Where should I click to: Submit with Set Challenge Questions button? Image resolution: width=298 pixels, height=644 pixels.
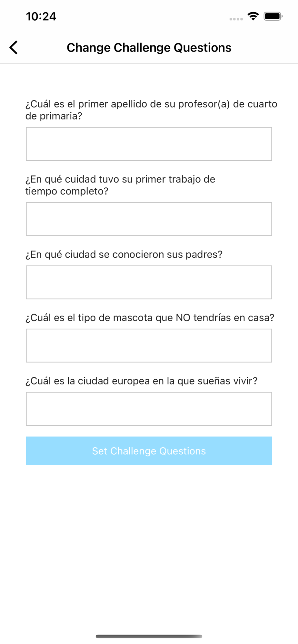point(149,451)
